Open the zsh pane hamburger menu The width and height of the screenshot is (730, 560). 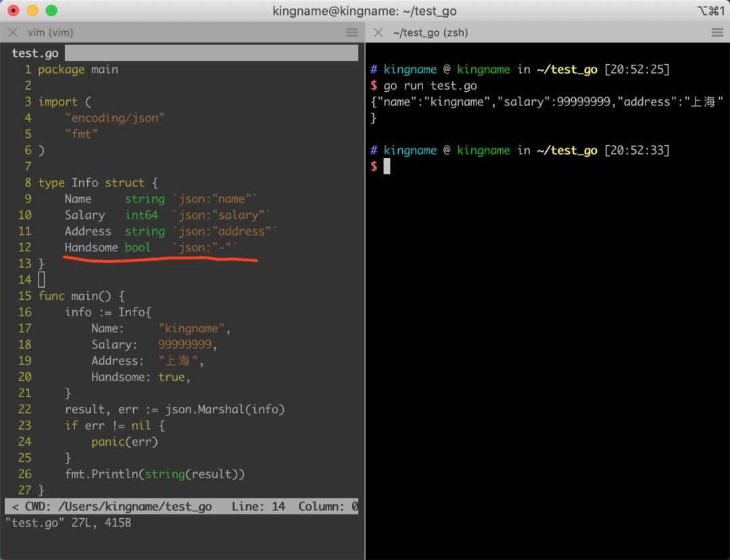pyautogui.click(x=717, y=32)
